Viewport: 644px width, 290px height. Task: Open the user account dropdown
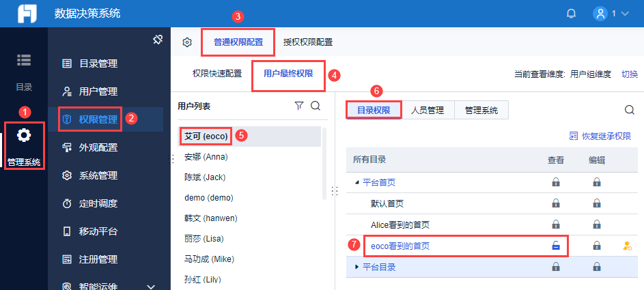[x=610, y=14]
